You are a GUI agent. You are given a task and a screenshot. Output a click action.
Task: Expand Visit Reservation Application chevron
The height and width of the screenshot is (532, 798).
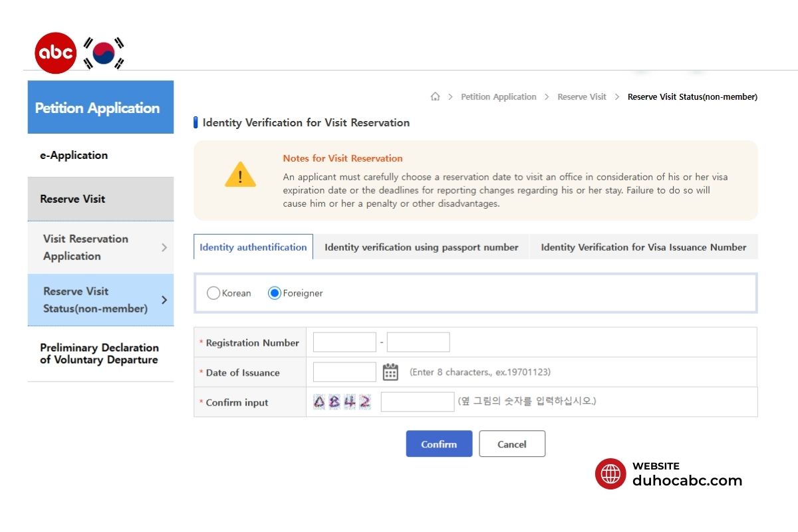[164, 247]
